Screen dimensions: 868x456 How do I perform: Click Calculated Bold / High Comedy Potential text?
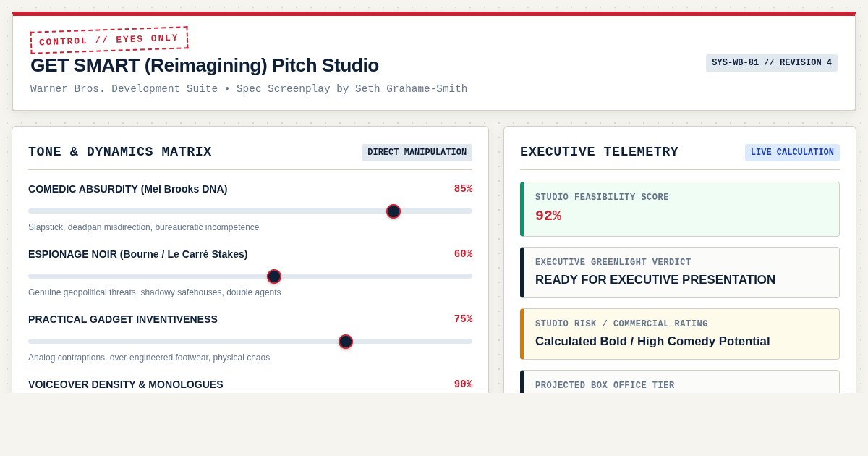652,342
